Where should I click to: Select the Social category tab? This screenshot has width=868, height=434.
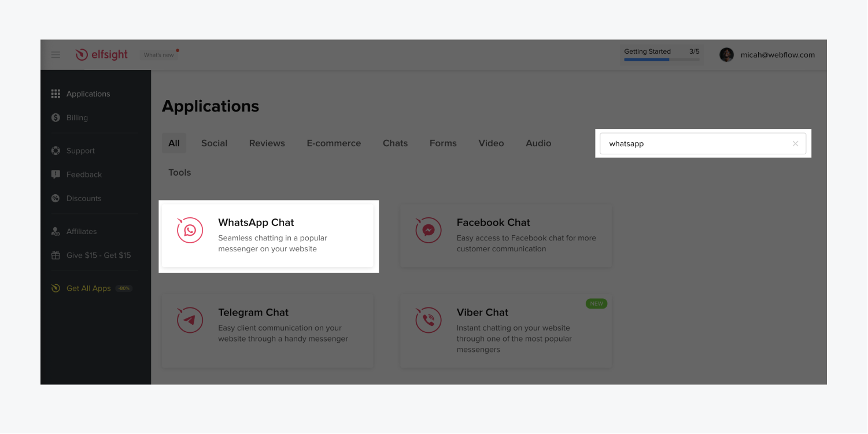(214, 143)
